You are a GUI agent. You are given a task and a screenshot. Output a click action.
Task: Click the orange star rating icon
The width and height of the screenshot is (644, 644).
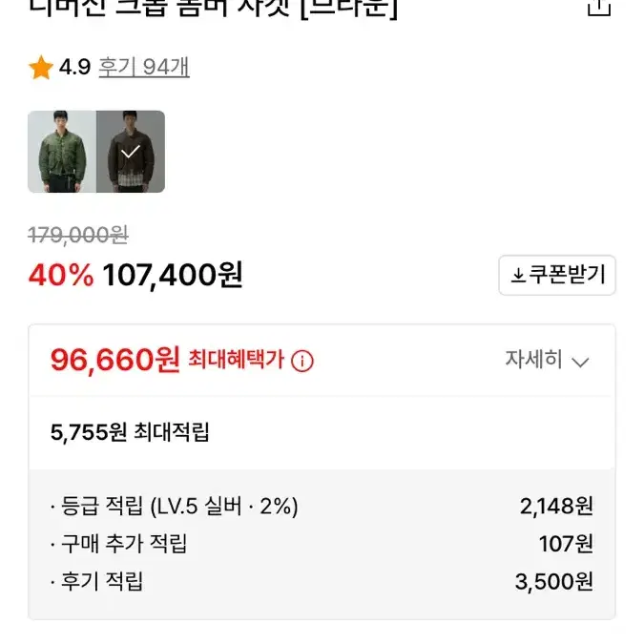pyautogui.click(x=41, y=68)
